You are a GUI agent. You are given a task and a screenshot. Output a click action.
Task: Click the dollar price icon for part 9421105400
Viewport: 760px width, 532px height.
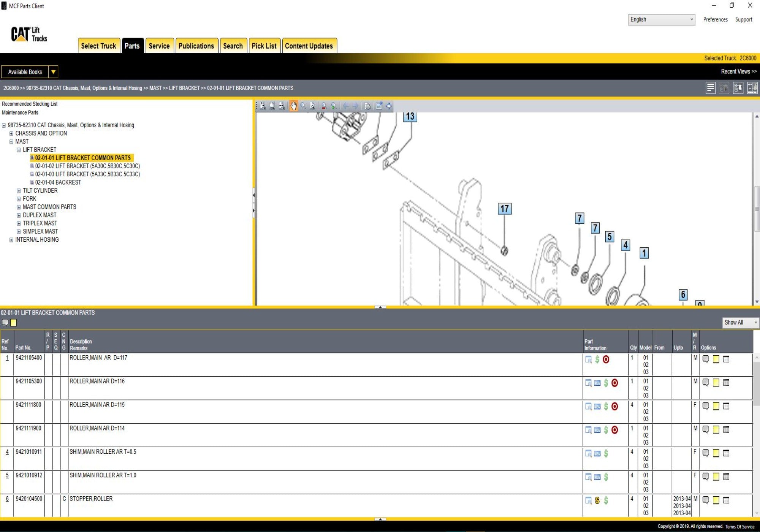pyautogui.click(x=597, y=359)
